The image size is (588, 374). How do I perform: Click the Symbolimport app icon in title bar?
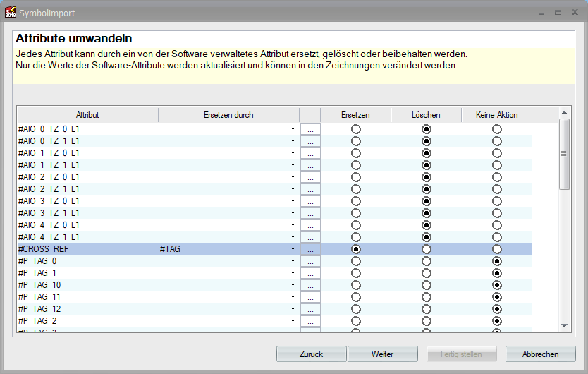[10, 13]
